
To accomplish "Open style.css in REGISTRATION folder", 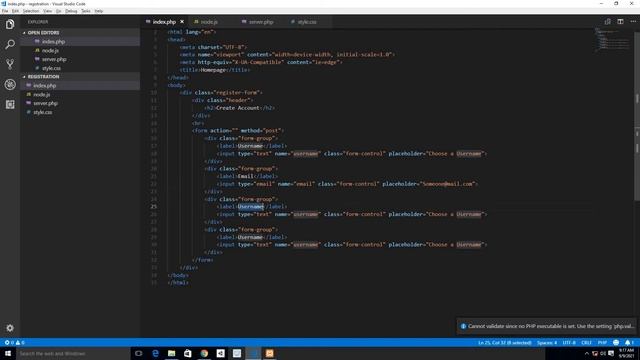I will coord(42,112).
